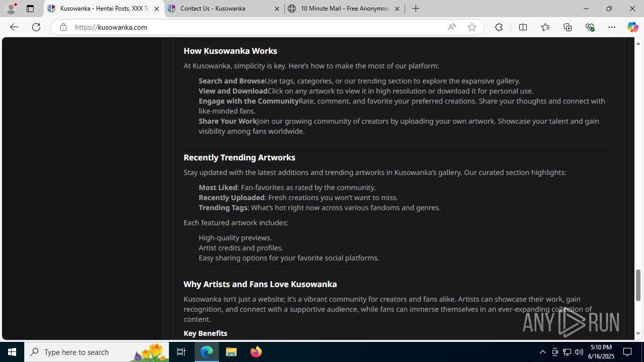Open the Favorites list
The width and height of the screenshot is (644, 362).
(x=545, y=27)
